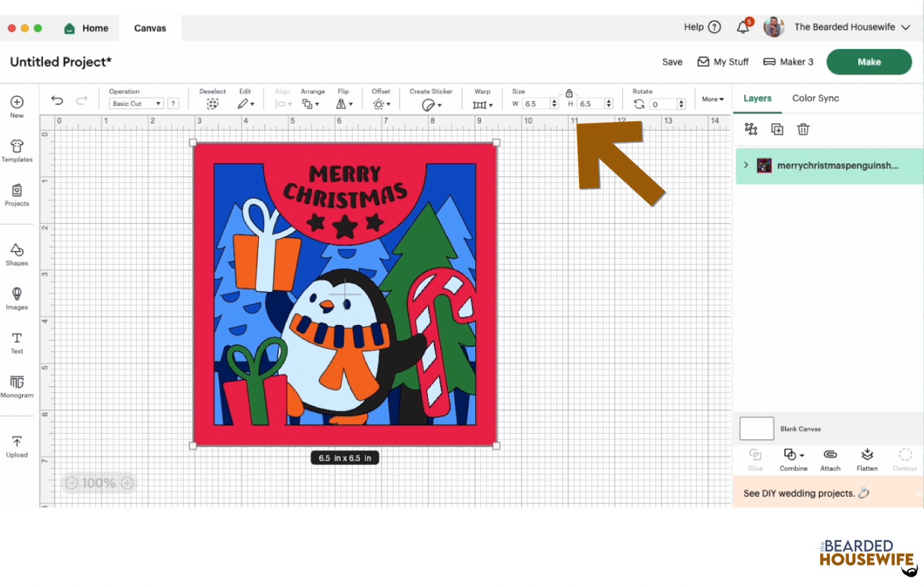Image resolution: width=924 pixels, height=587 pixels.
Task: Open the operation help question mark
Action: [173, 104]
